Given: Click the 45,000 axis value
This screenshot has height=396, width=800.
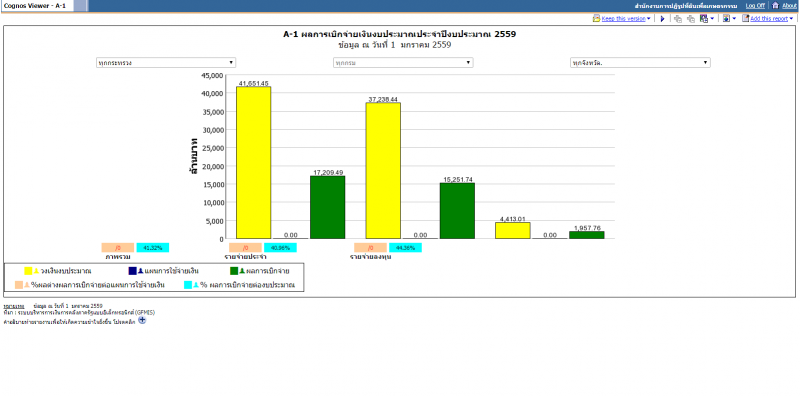Looking at the screenshot, I should pyautogui.click(x=213, y=75).
